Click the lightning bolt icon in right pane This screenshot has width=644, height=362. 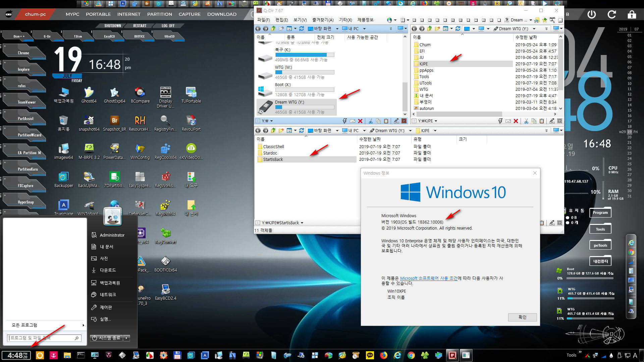click(500, 121)
